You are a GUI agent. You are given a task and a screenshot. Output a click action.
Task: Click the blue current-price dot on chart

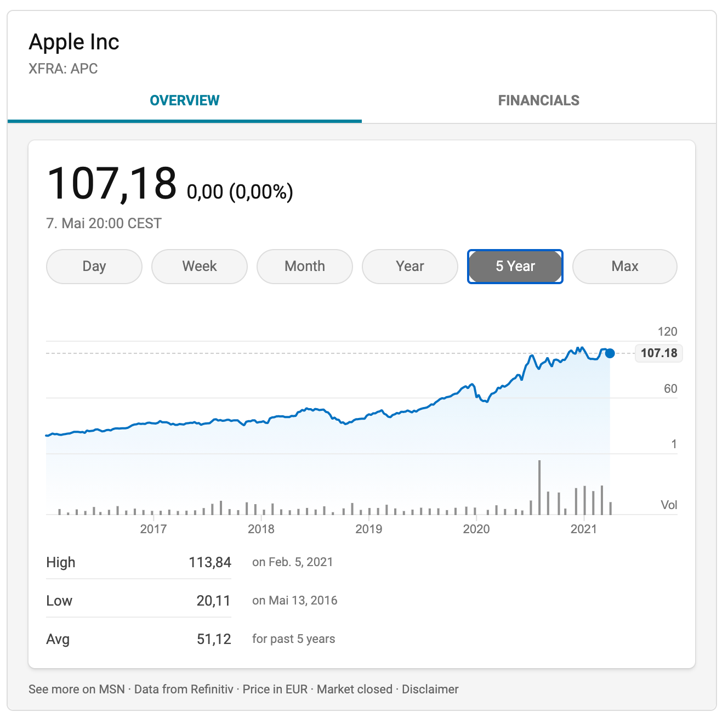[610, 353]
